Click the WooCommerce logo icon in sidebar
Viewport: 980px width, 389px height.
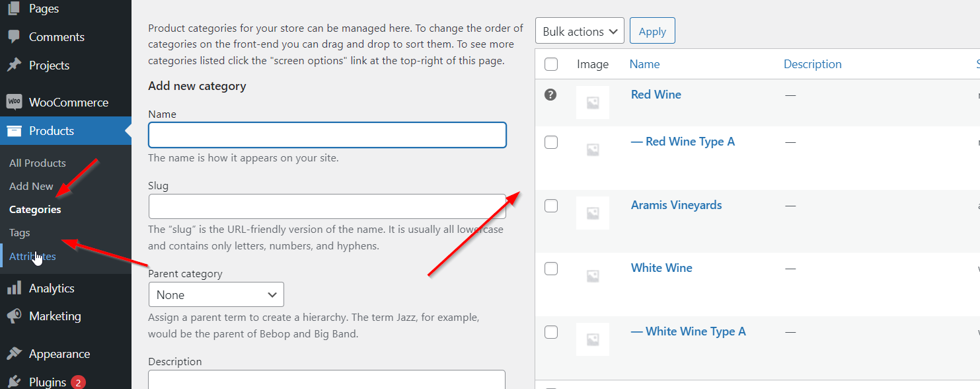point(14,103)
